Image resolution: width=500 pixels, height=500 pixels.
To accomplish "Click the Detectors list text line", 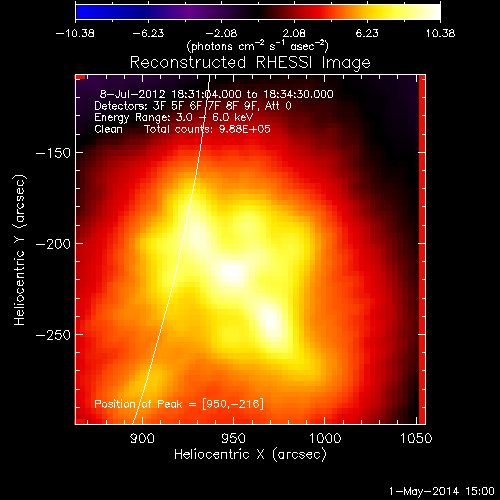I will (x=193, y=106).
